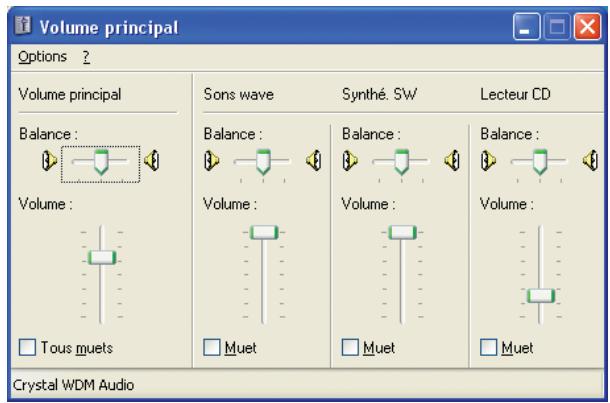Click the Lecteur CD volume slider thumb
610x403 pixels.
tap(540, 294)
